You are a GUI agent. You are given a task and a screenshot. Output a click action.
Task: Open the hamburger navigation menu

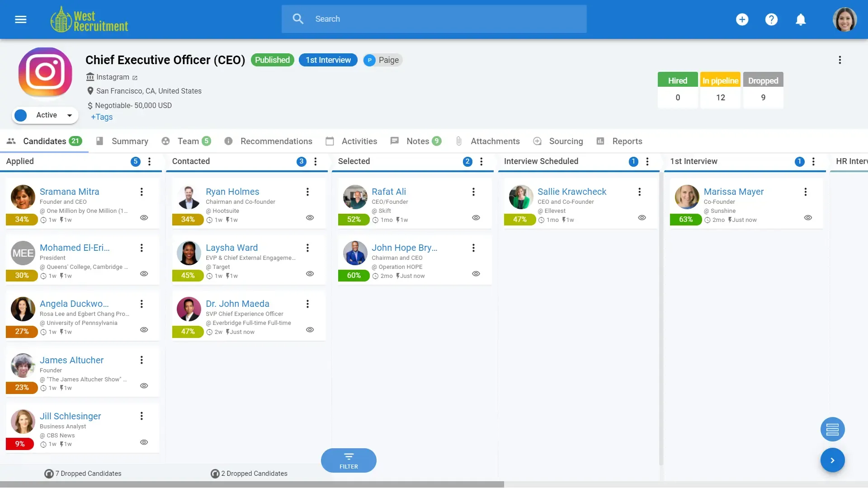(x=21, y=19)
